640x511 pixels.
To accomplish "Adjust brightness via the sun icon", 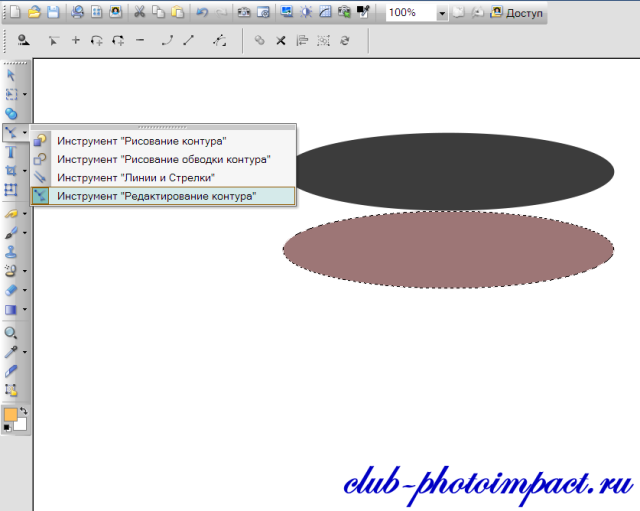I will pyautogui.click(x=306, y=12).
